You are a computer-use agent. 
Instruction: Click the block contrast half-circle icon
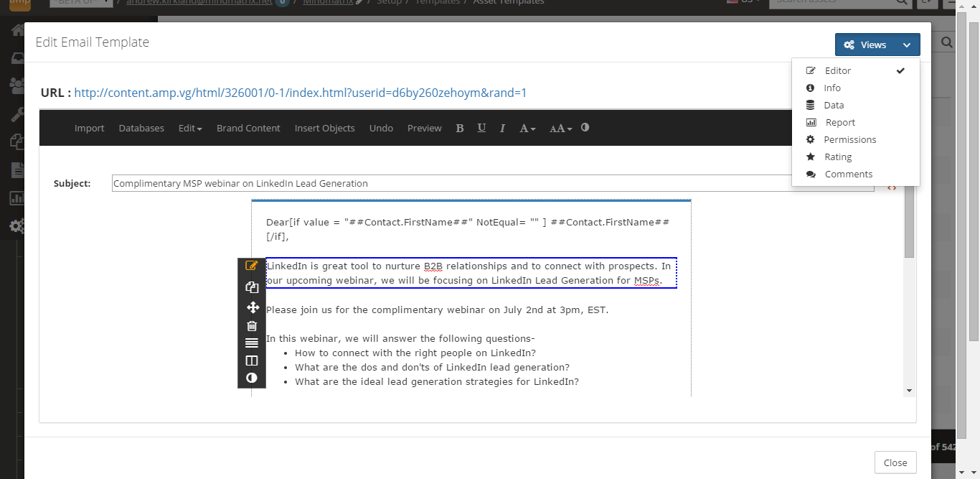point(252,378)
